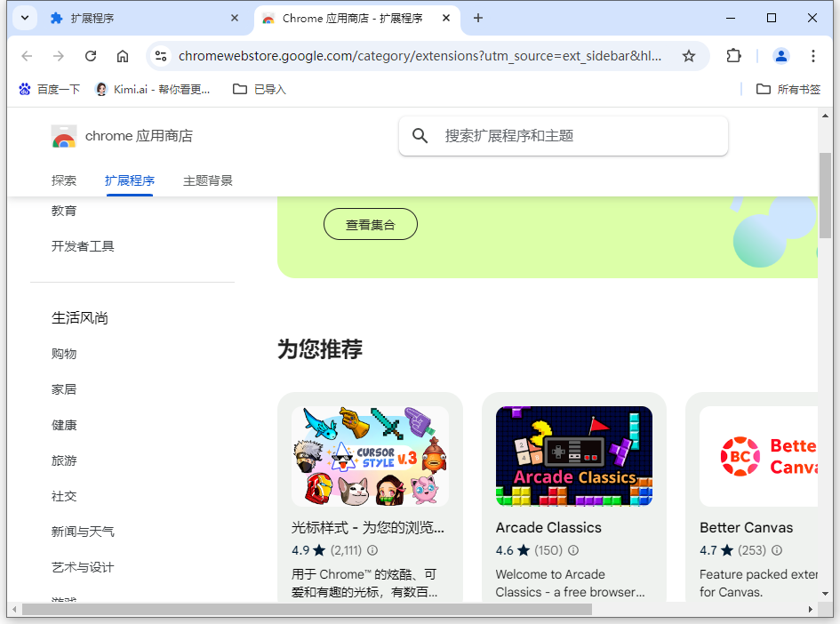Select the 健康 category
The image size is (840, 624).
click(x=64, y=425)
